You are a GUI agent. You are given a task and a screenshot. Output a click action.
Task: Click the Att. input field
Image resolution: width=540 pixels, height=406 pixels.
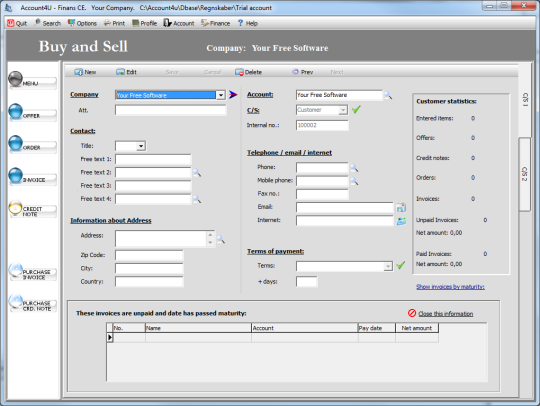click(x=170, y=110)
